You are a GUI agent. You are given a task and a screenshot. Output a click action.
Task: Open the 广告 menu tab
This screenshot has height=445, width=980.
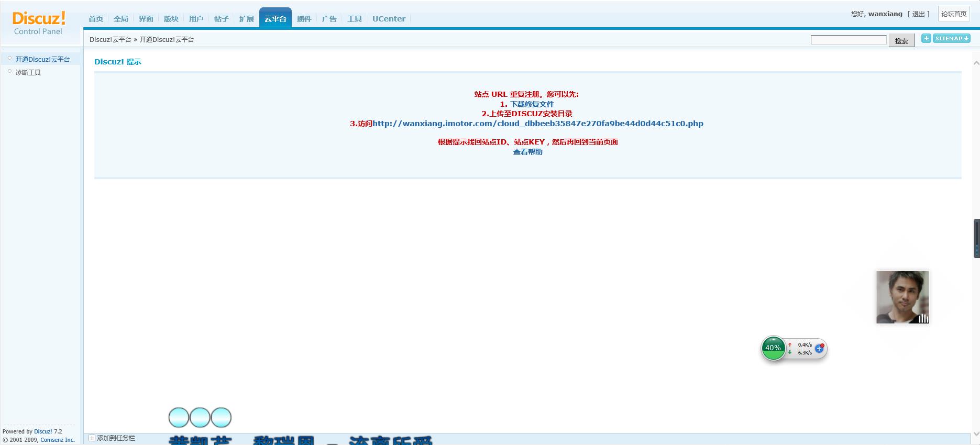tap(329, 19)
